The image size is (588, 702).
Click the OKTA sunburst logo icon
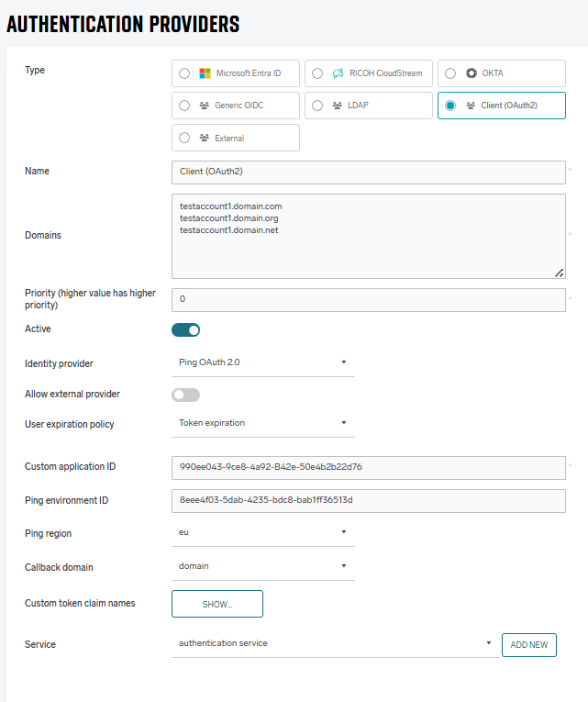[x=472, y=73]
